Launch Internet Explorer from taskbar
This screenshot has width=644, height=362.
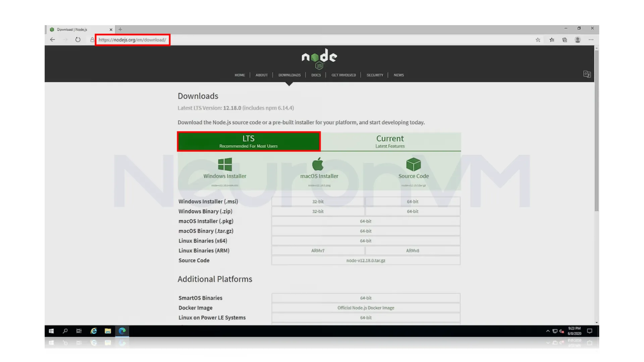(x=94, y=331)
